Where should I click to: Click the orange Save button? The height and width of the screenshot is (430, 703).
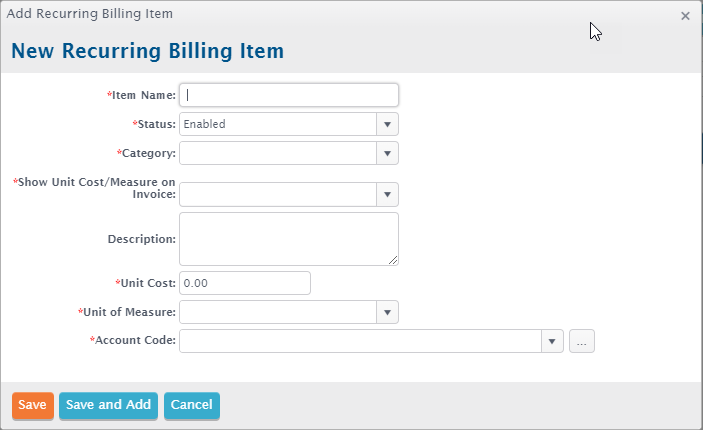point(33,405)
